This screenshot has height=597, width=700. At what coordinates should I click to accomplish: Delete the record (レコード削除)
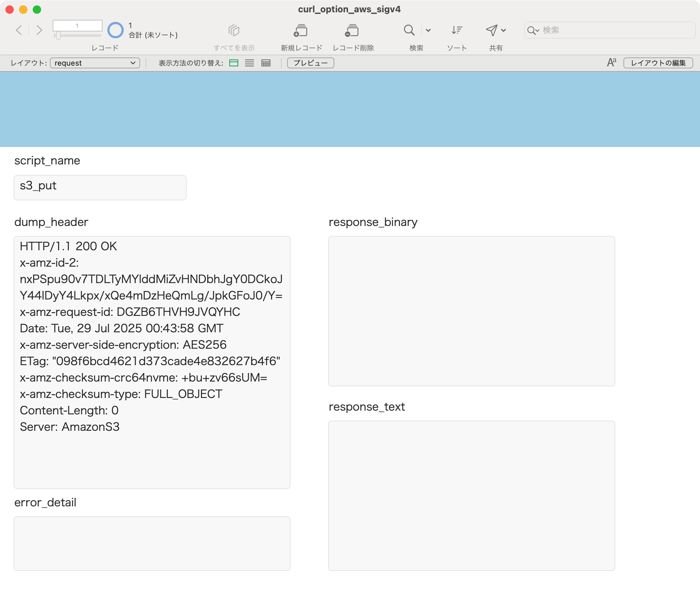tap(352, 30)
